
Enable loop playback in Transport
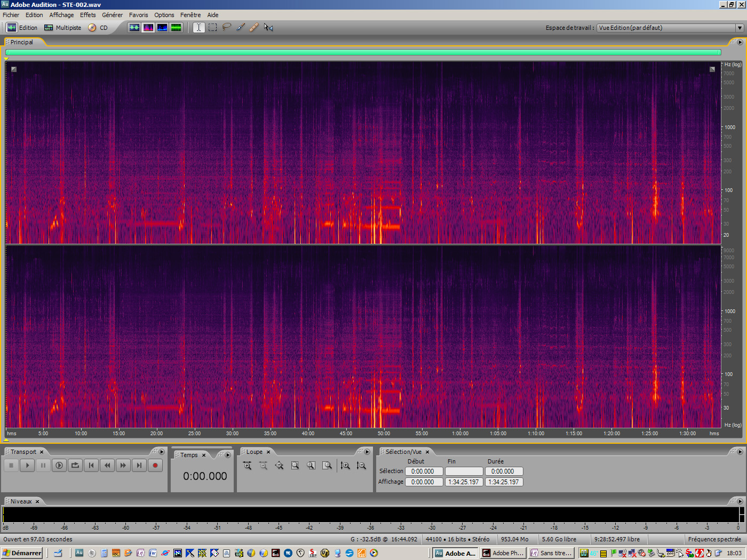click(75, 465)
